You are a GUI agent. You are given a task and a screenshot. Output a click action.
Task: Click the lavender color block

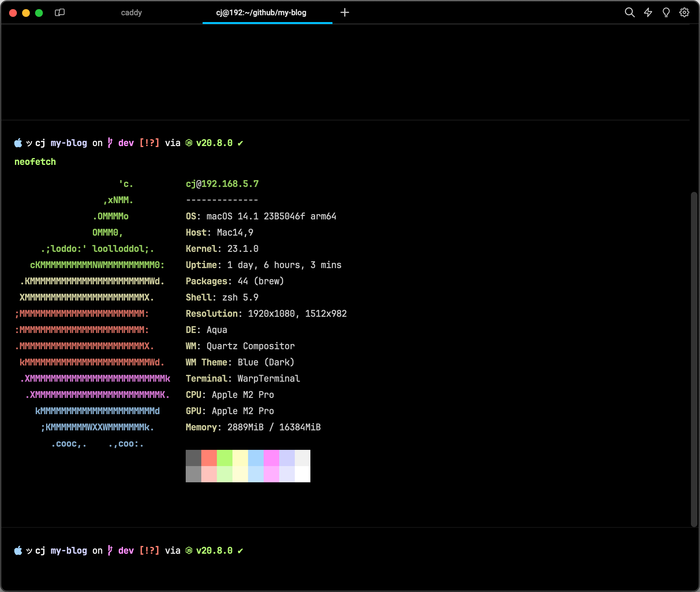[287, 458]
